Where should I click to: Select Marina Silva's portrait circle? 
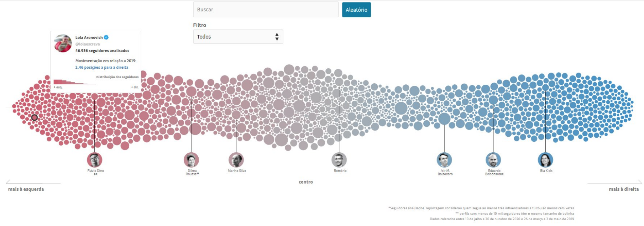coord(236,160)
